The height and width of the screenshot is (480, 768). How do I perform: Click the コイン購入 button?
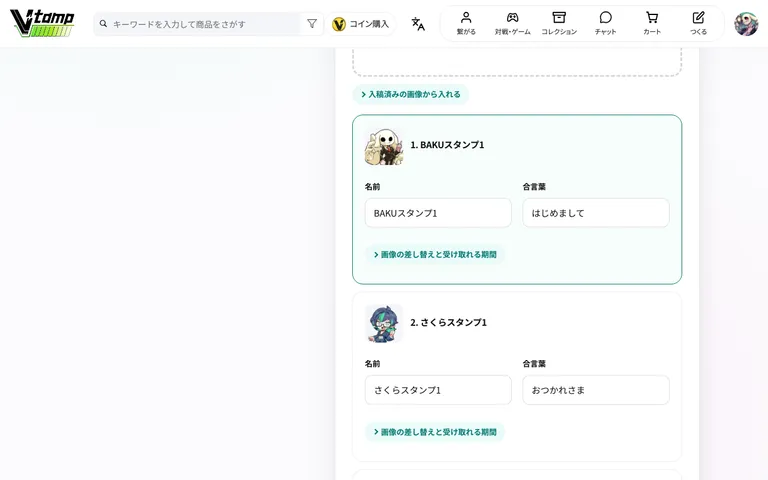click(361, 24)
